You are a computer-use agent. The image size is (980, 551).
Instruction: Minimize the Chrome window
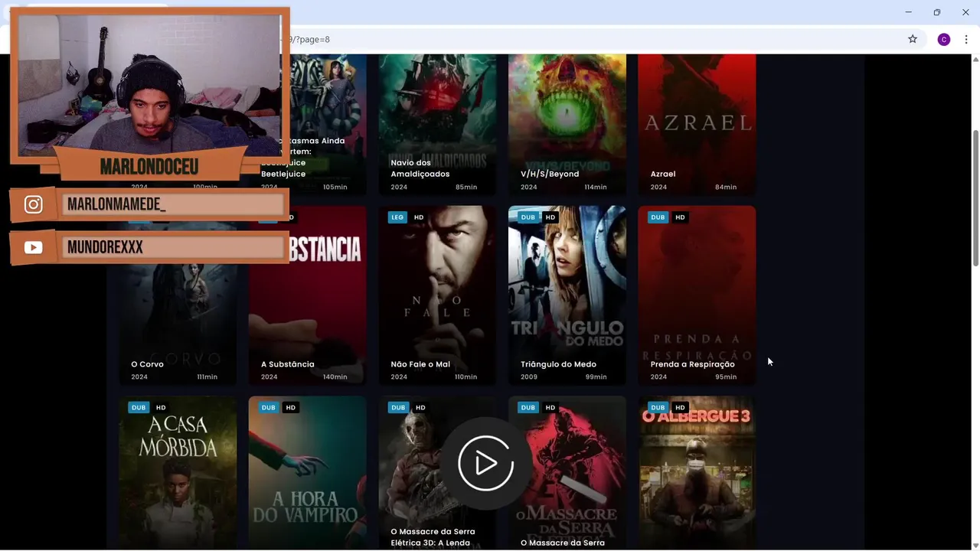point(908,12)
